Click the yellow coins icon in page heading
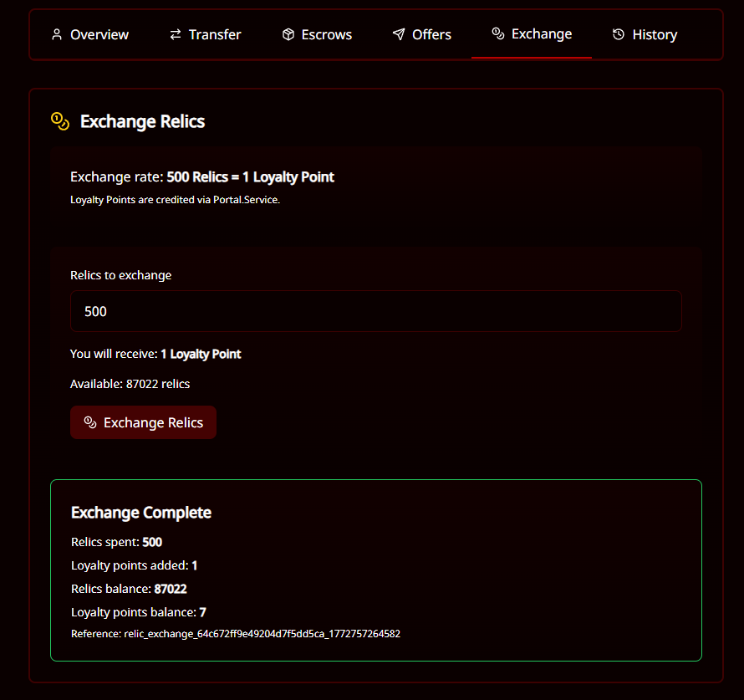744x700 pixels. [x=60, y=121]
